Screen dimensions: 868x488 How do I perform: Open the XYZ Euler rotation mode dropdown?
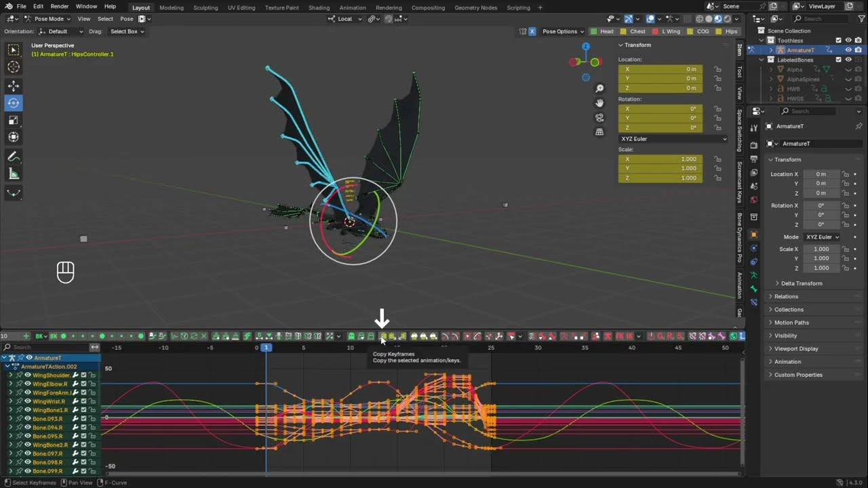click(x=673, y=139)
